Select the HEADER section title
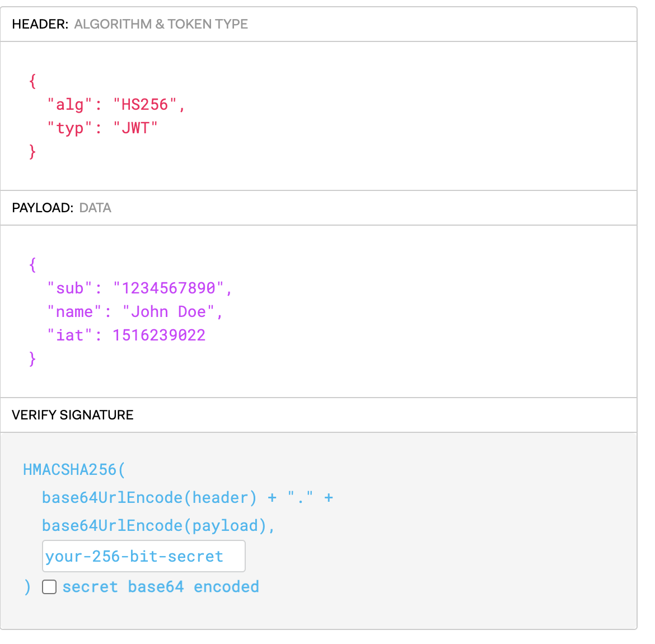 pos(40,24)
